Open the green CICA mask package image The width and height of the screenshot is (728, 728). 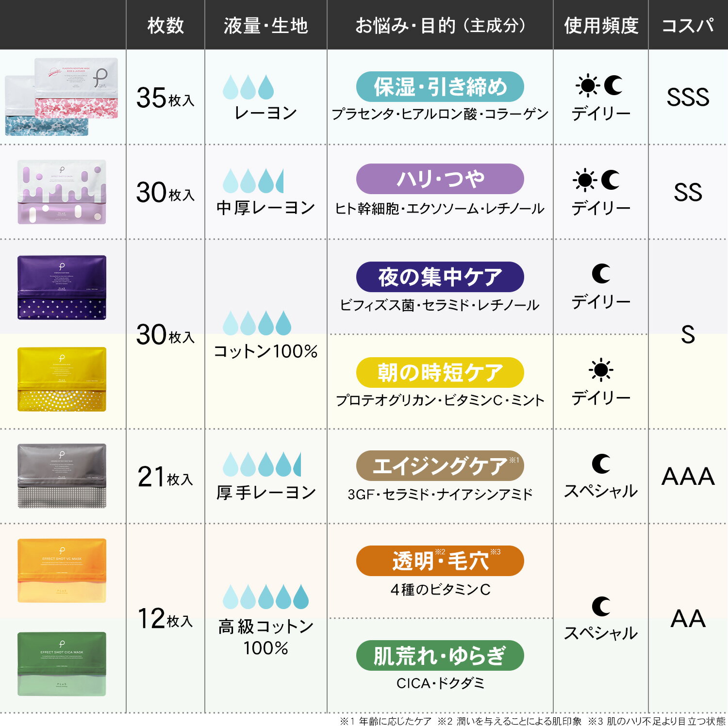[62, 664]
